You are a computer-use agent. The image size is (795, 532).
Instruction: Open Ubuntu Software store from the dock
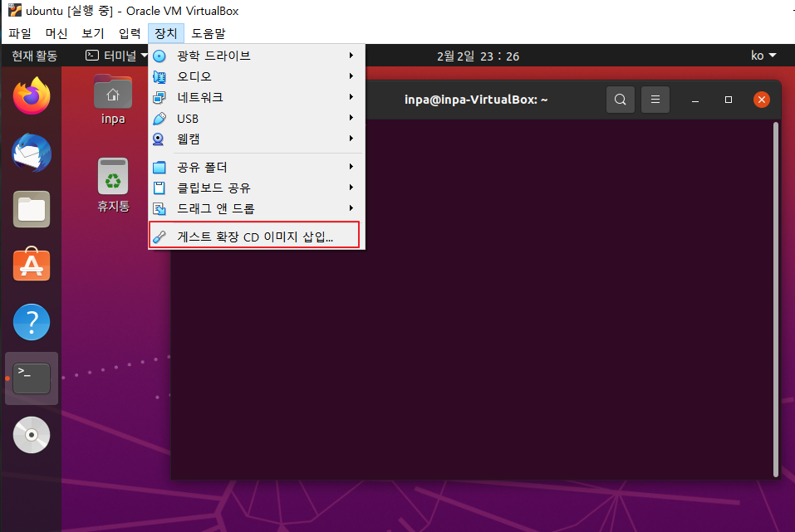pos(32,264)
